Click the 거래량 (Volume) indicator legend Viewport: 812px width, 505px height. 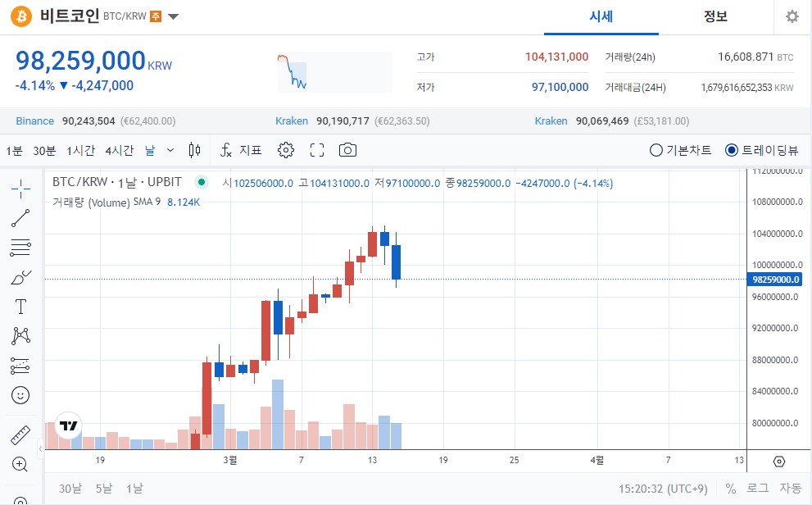91,202
